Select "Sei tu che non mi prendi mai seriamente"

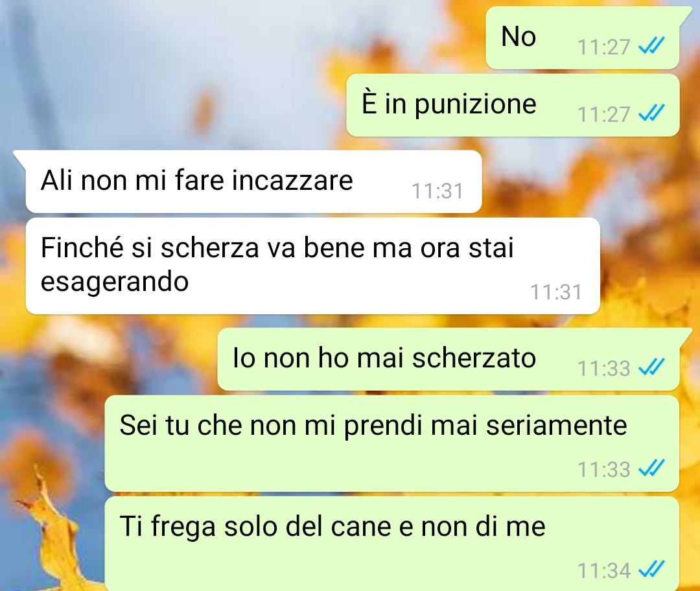tap(392, 444)
